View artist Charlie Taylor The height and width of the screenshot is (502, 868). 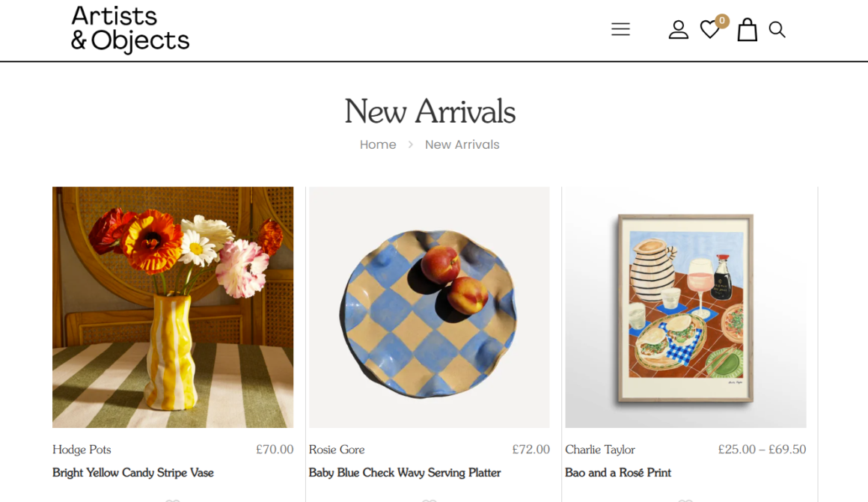(600, 450)
